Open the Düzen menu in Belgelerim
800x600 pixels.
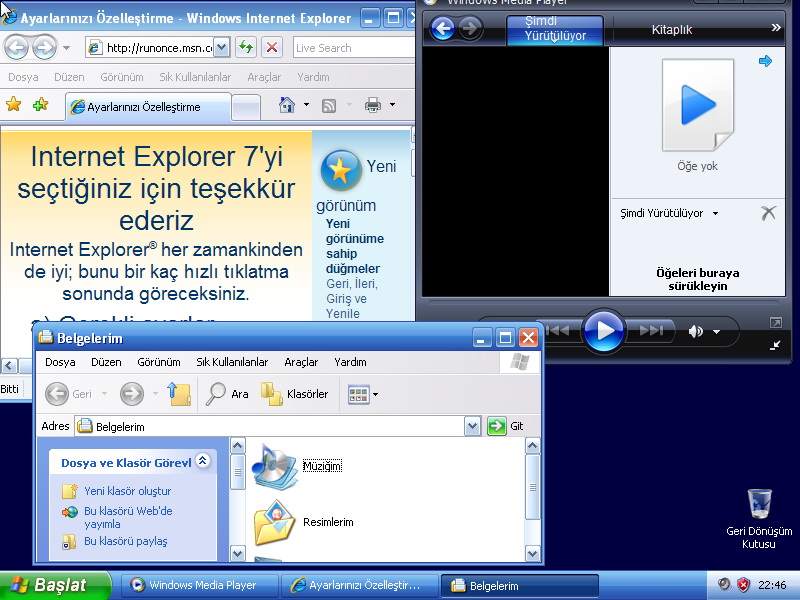click(106, 362)
